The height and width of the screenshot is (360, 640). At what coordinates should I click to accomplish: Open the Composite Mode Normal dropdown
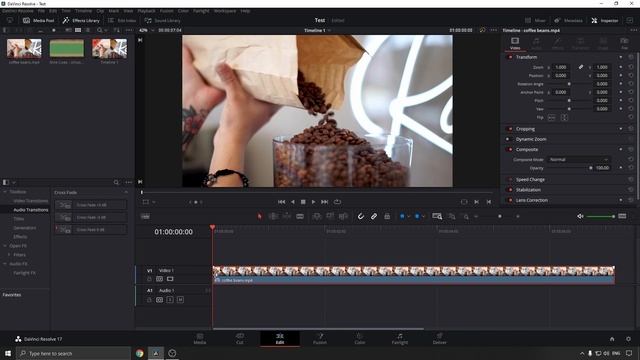(579, 160)
